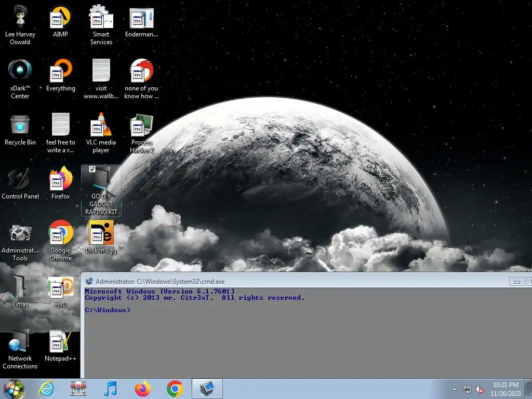Select the Control Panel desktop icon
Viewport: 532px width, 399px height.
[20, 183]
